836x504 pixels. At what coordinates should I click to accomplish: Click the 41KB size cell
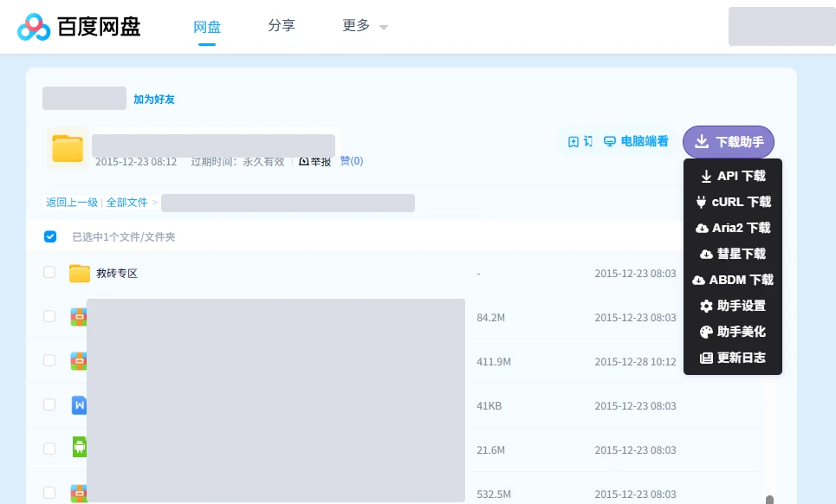489,406
